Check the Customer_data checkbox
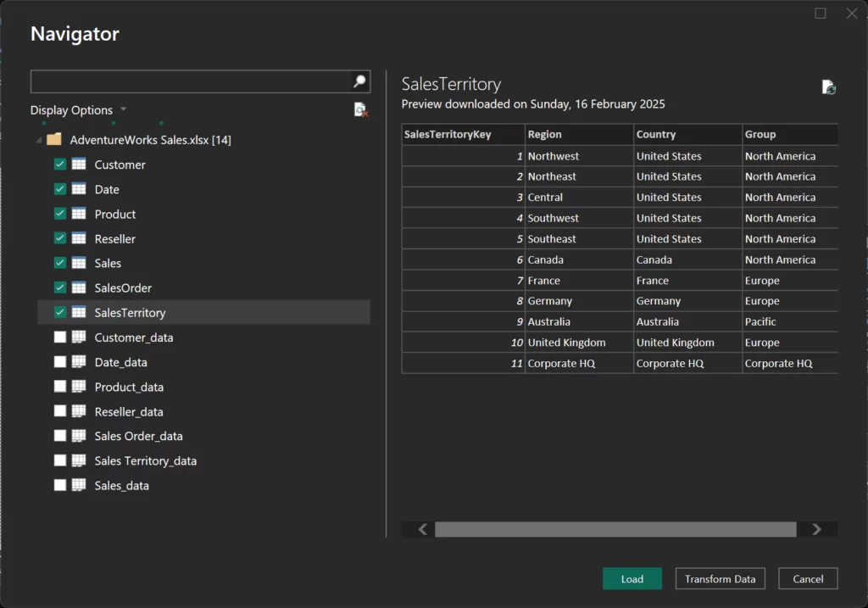The image size is (868, 608). tap(60, 337)
